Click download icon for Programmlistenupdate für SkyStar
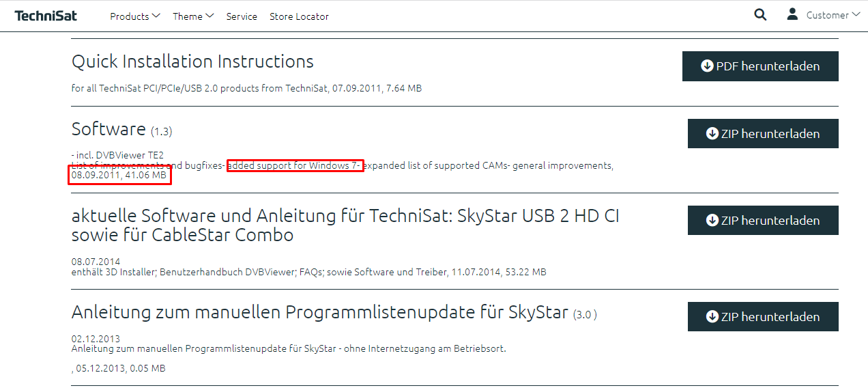Screen dimensions: 868x388 click(x=712, y=317)
